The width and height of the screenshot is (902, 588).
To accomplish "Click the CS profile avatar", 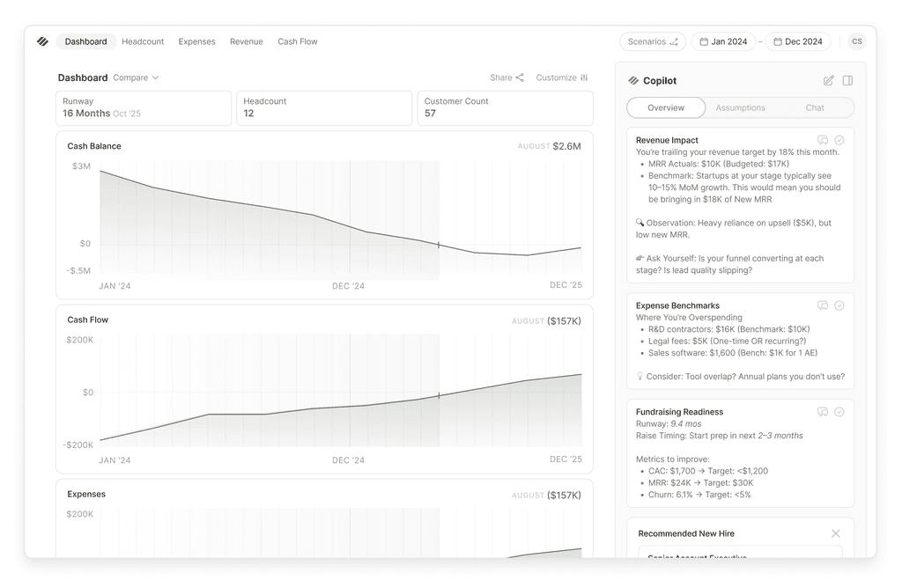I will click(855, 40).
